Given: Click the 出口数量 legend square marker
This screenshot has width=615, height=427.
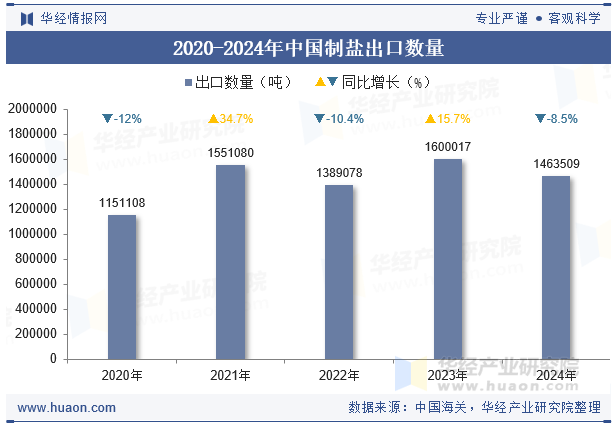Looking at the screenshot, I should 188,83.
